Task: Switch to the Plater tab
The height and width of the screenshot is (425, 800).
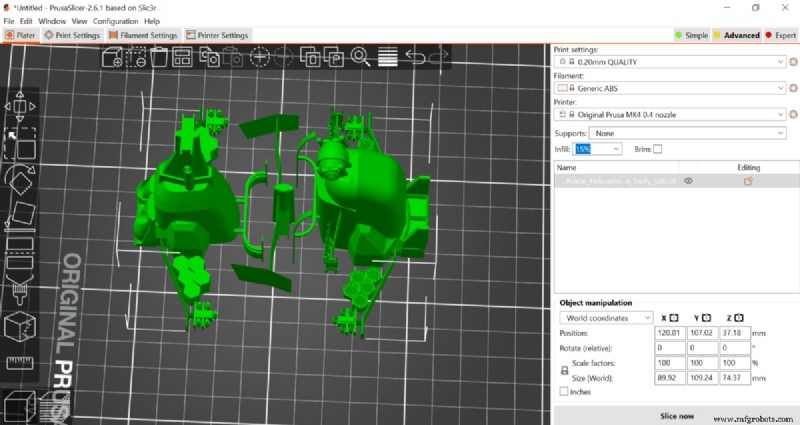Action: pos(20,35)
